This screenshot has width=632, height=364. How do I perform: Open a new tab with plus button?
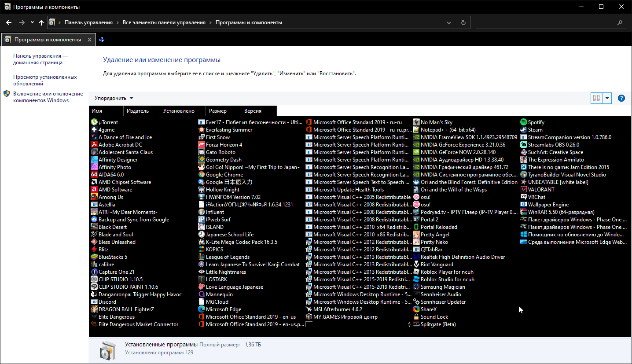coord(102,40)
